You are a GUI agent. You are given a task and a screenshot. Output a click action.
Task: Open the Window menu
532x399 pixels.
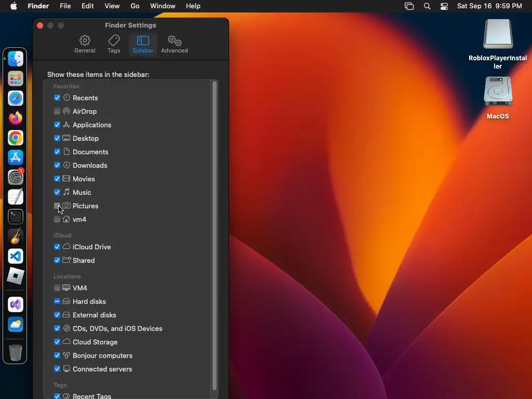[x=163, y=6]
